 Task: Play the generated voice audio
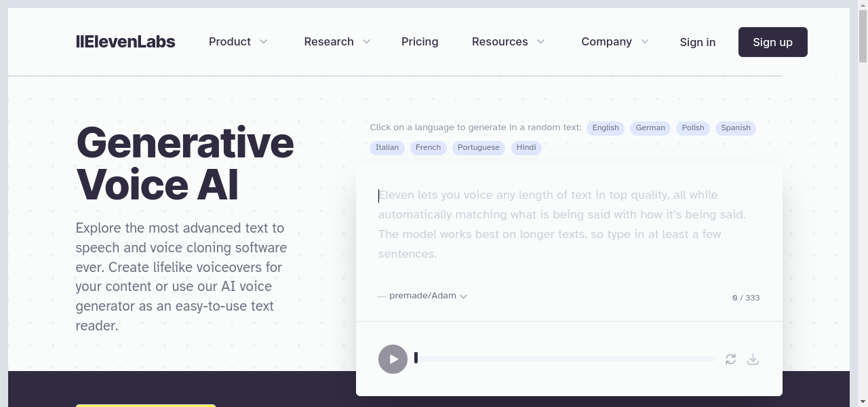[393, 359]
